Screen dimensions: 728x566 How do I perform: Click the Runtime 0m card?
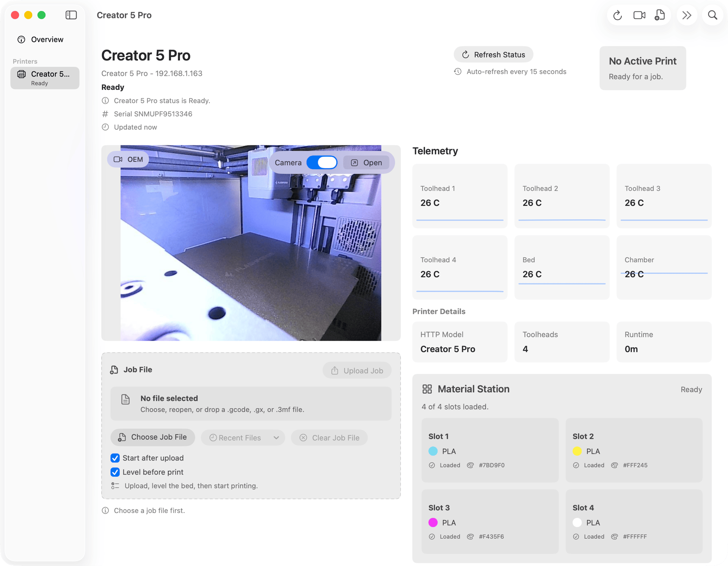pos(664,342)
